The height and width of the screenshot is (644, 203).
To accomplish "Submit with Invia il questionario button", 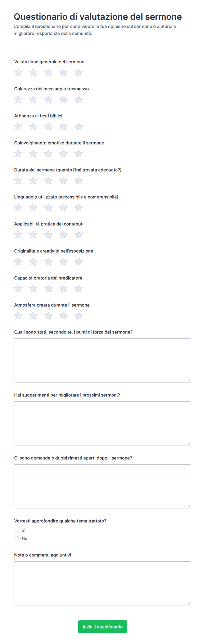I will point(103,627).
